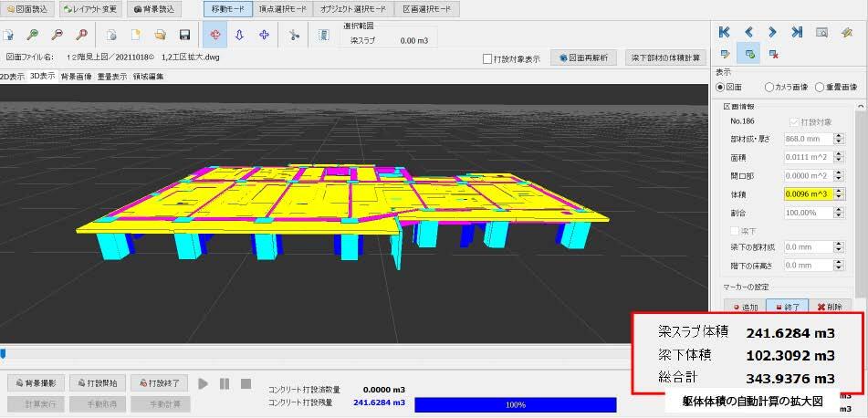Select the 重量画像 radio button
Screen dimensions: 868x418
(x=819, y=87)
